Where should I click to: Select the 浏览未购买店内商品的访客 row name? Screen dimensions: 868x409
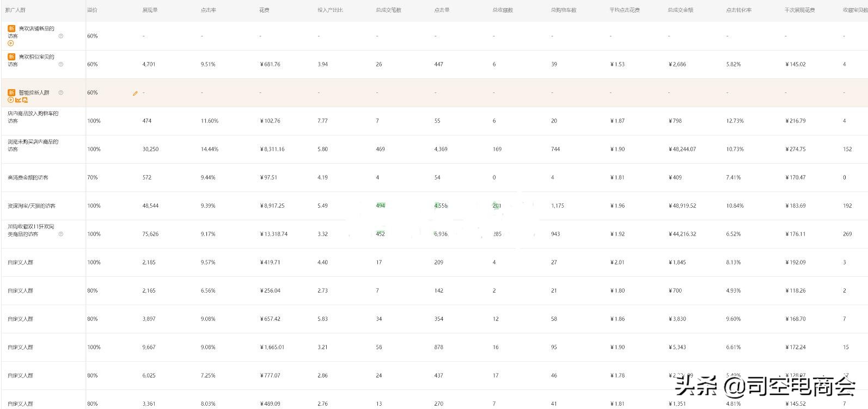[33, 145]
